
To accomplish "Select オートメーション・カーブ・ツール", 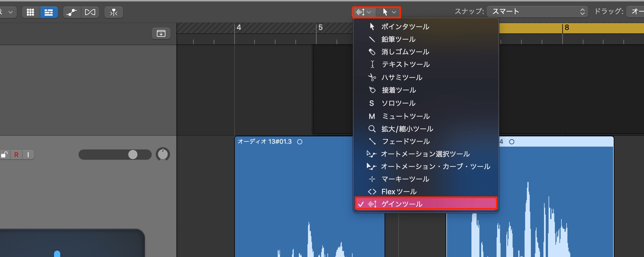I will (426, 166).
